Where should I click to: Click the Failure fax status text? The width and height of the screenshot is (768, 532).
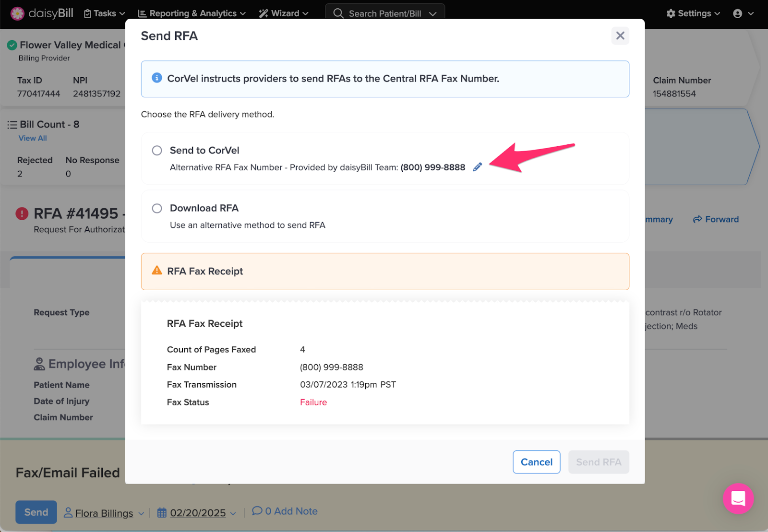pos(313,402)
